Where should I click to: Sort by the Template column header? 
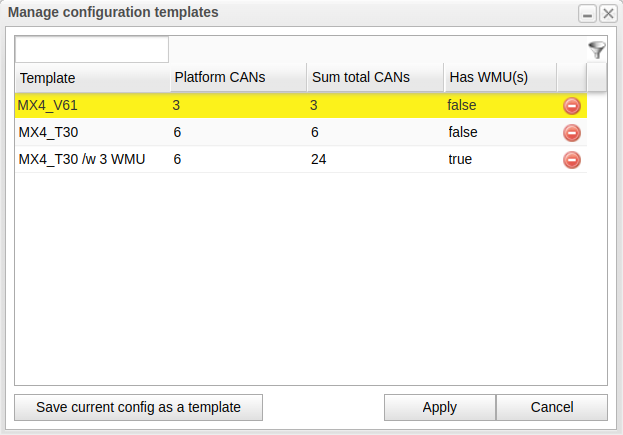(90, 78)
